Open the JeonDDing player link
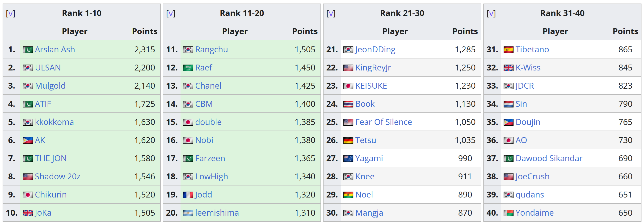Screen dimensions: 644x222 [375, 50]
